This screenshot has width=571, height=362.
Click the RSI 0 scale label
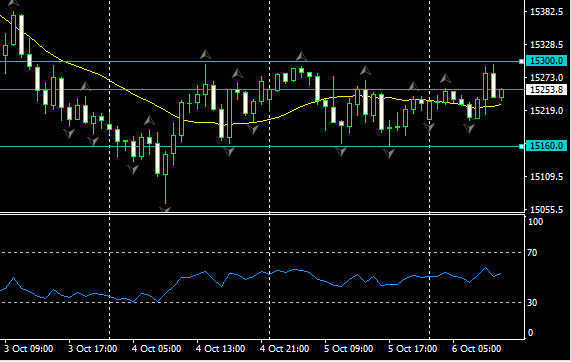[530, 333]
